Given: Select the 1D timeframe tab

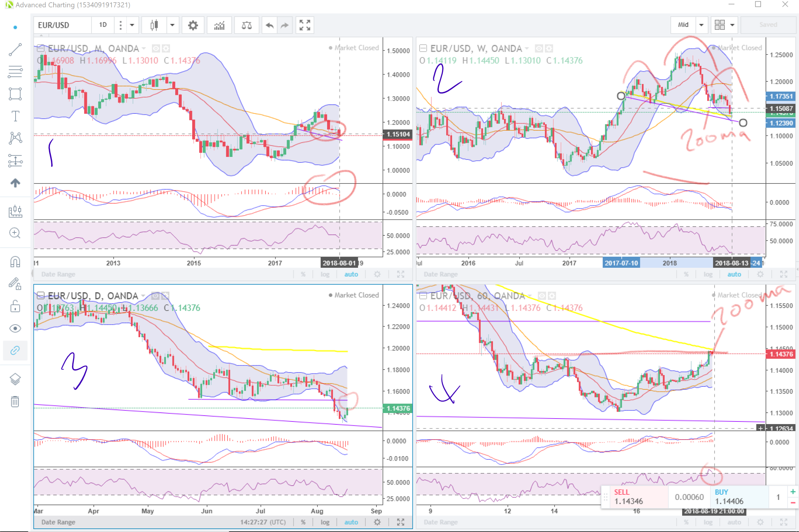Looking at the screenshot, I should (103, 25).
